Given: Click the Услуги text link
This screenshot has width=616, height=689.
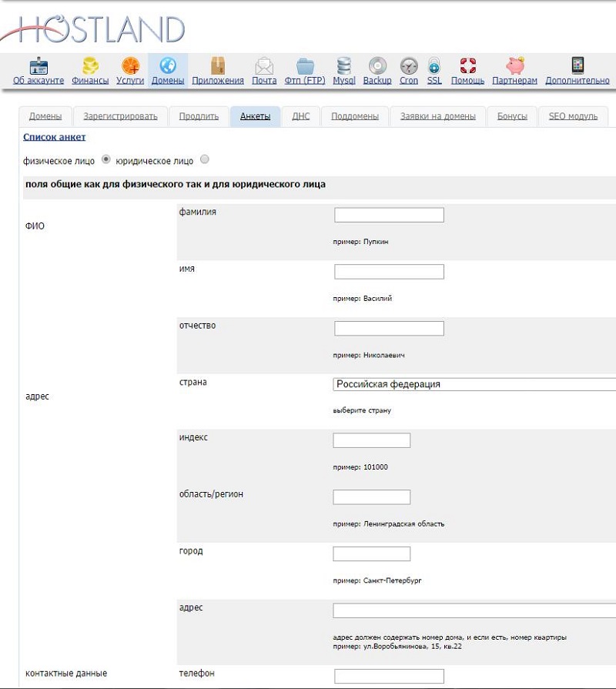Looking at the screenshot, I should pos(130,80).
